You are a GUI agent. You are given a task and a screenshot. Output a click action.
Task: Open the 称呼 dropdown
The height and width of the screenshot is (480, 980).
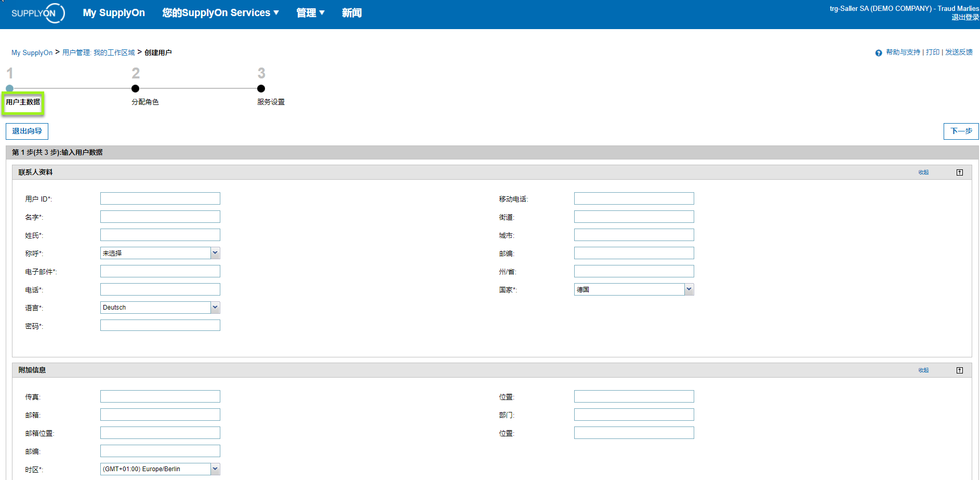tap(160, 253)
